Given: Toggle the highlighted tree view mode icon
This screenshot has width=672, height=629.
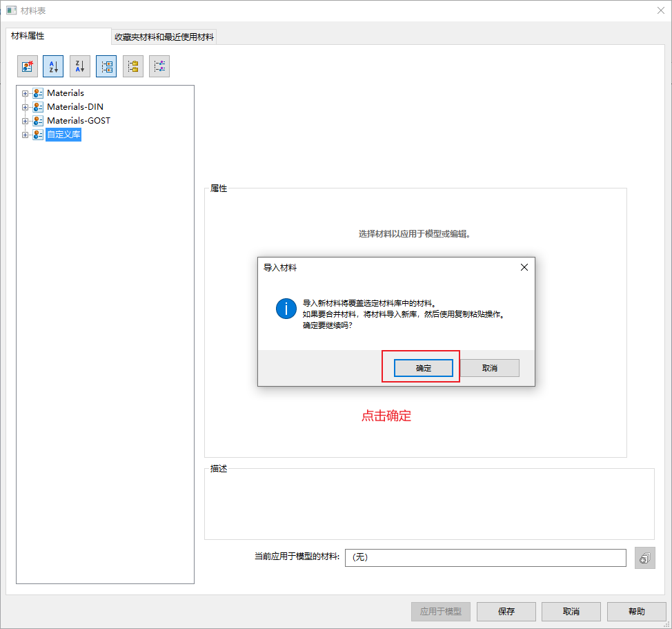Looking at the screenshot, I should coord(106,66).
